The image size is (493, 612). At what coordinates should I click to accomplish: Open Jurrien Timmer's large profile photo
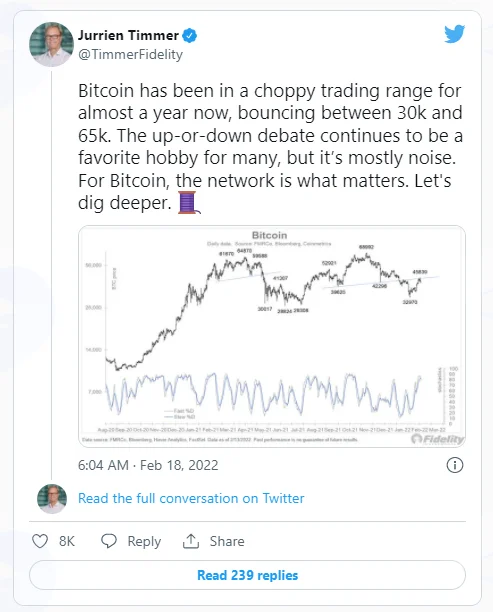52,44
